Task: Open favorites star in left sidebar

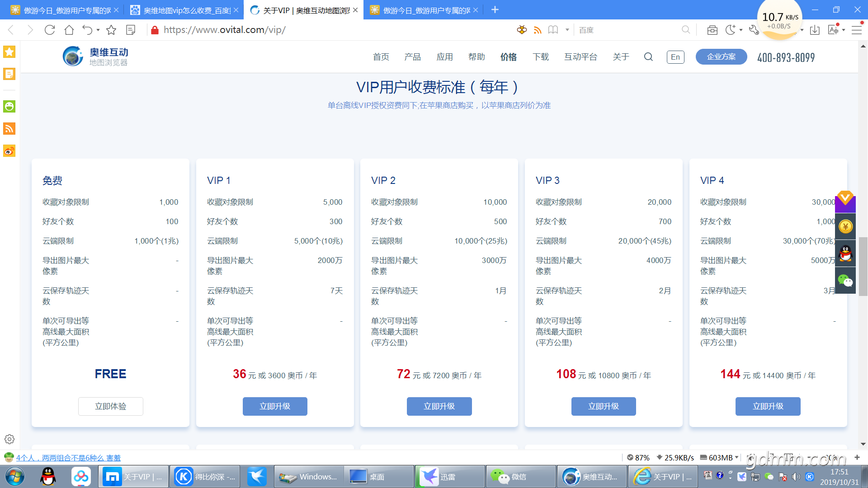Action: [9, 52]
